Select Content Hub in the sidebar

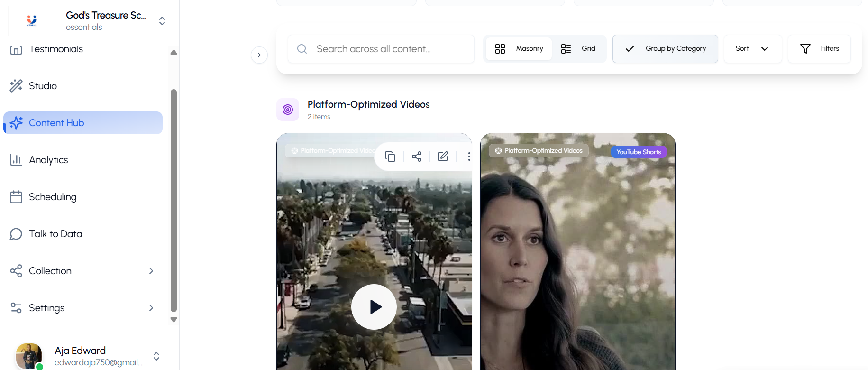tap(83, 123)
